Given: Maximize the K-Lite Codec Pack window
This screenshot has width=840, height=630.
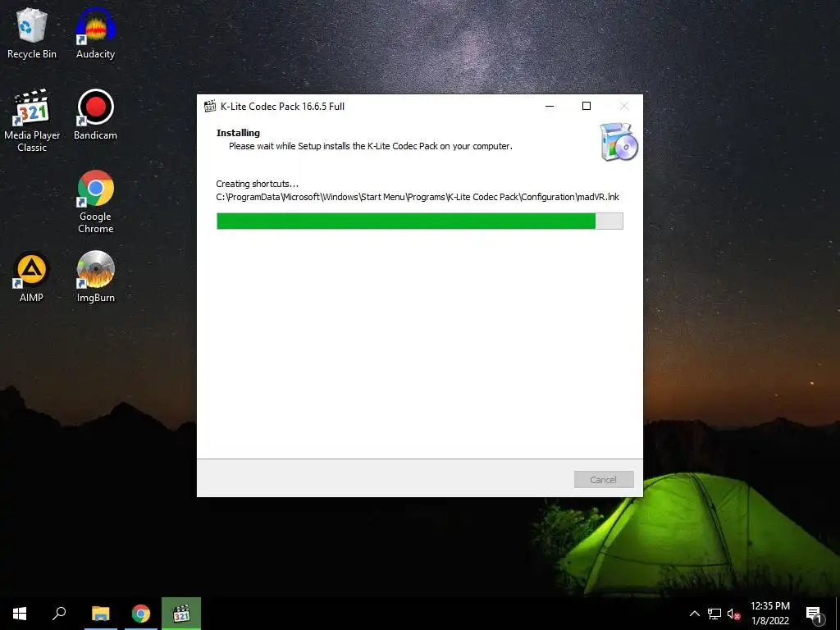Looking at the screenshot, I should point(587,106).
